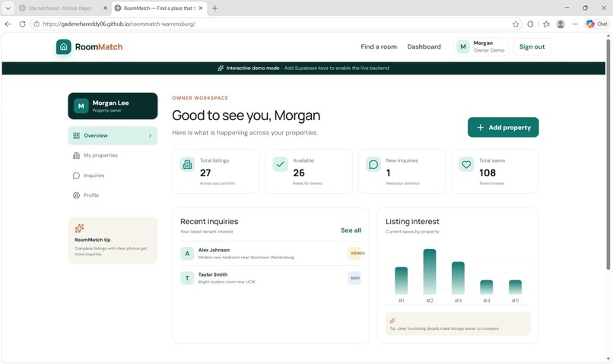Open browser extensions icon
Screen dimensions: 613x364
click(x=530, y=24)
